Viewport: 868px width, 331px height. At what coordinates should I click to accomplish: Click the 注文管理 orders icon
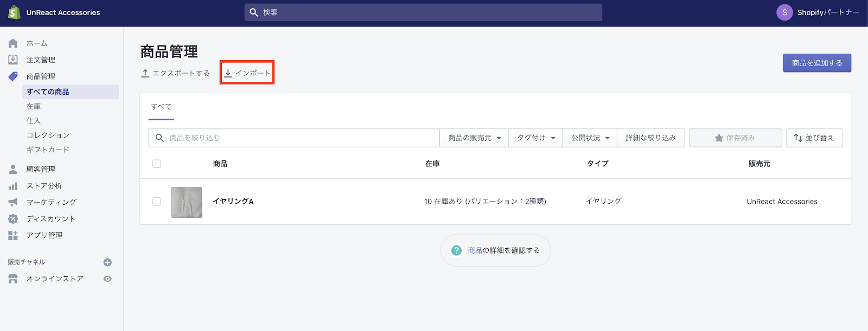(x=13, y=60)
